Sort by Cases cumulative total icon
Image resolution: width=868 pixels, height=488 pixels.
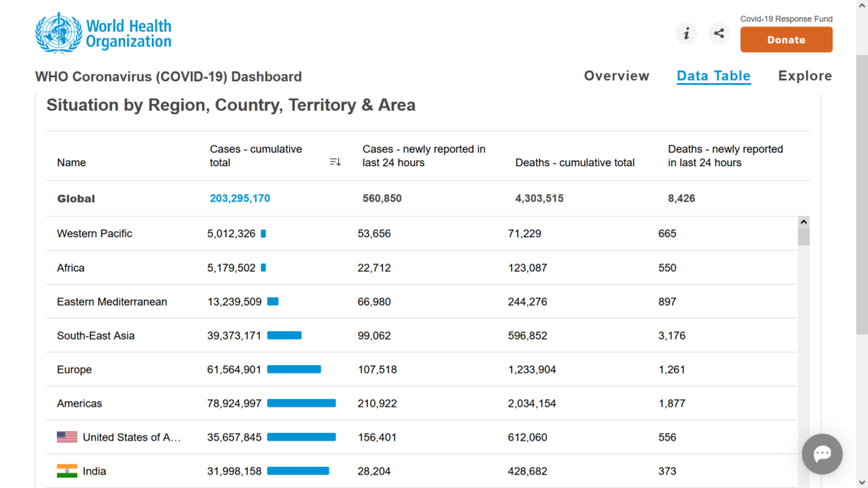[x=335, y=162]
